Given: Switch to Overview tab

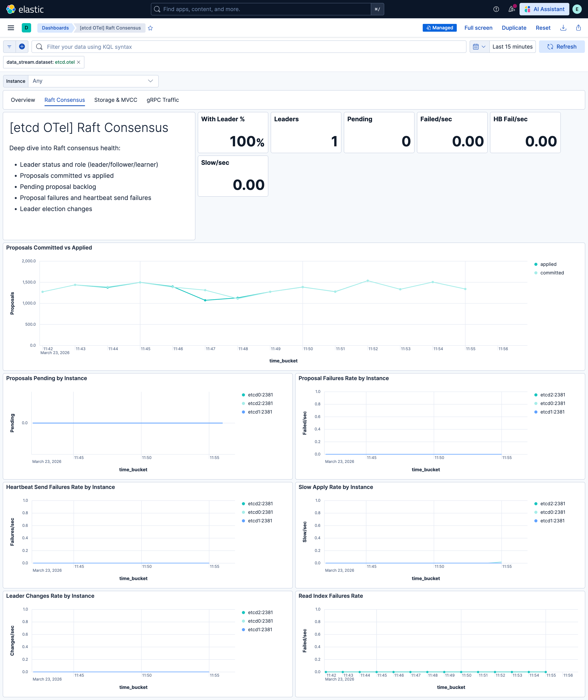Looking at the screenshot, I should 23,100.
